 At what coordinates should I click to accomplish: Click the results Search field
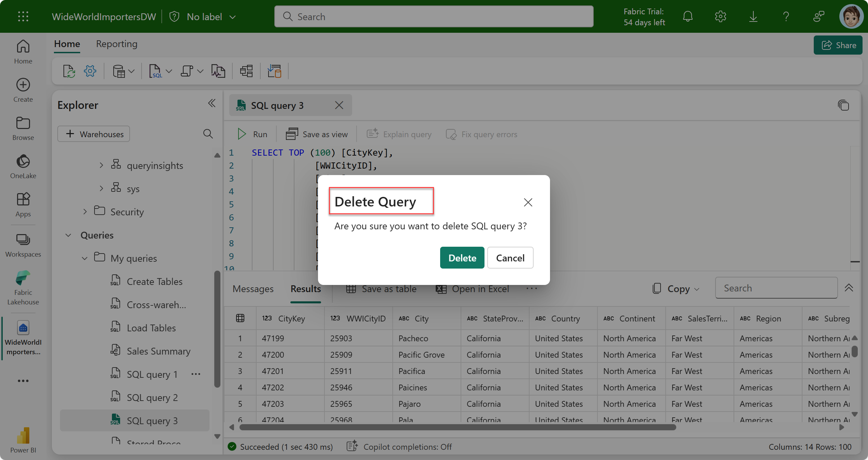pyautogui.click(x=776, y=288)
